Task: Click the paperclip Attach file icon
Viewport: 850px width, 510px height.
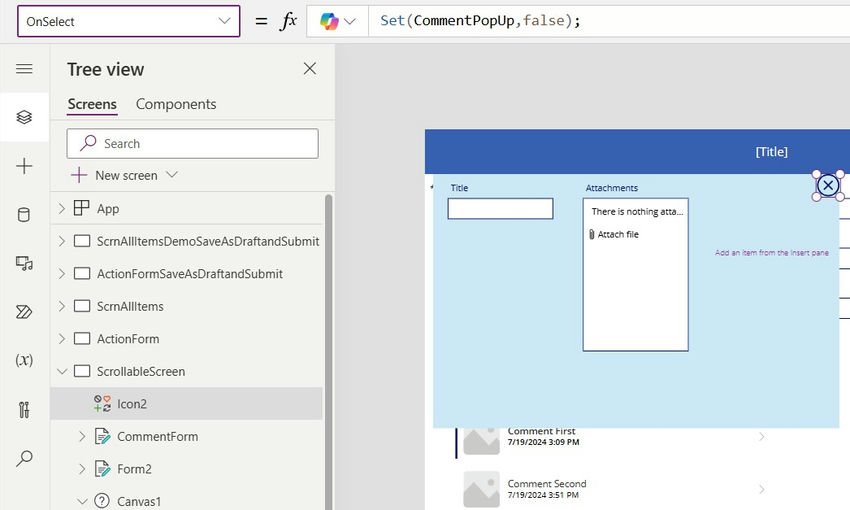Action: pyautogui.click(x=591, y=234)
